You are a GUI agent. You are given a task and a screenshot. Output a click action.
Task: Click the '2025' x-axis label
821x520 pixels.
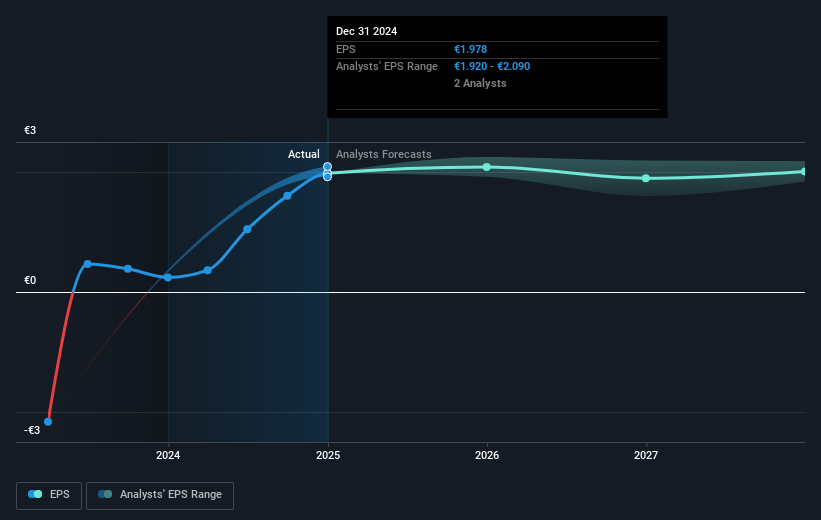(x=328, y=455)
